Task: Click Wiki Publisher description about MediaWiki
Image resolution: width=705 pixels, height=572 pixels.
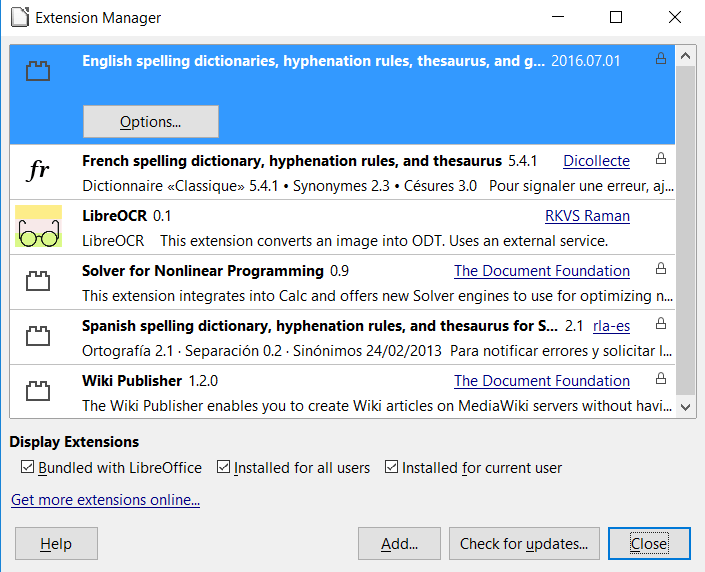Action: click(377, 406)
